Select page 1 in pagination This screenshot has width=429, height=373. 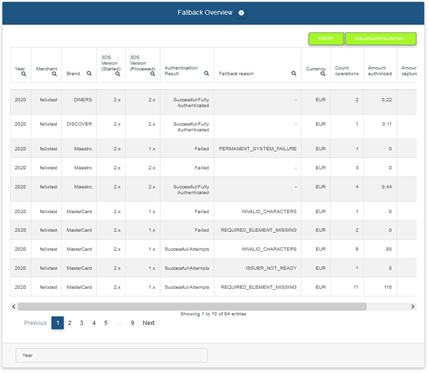[x=58, y=323]
